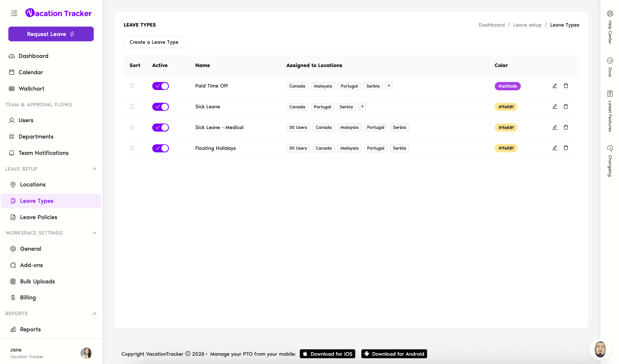Collapse the REPORTS section
Viewport: 619px width, 364px height.
click(94, 314)
